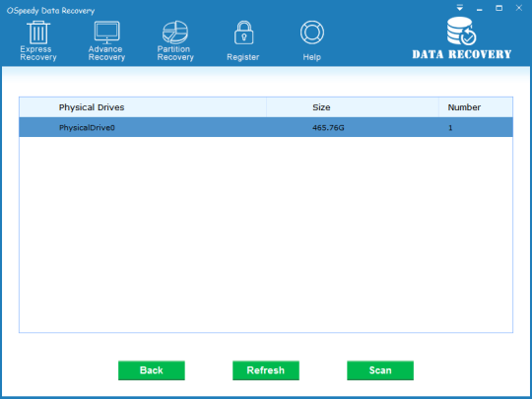Minimize the OSpeedy Data Recovery window
The height and width of the screenshot is (399, 532).
coord(480,9)
